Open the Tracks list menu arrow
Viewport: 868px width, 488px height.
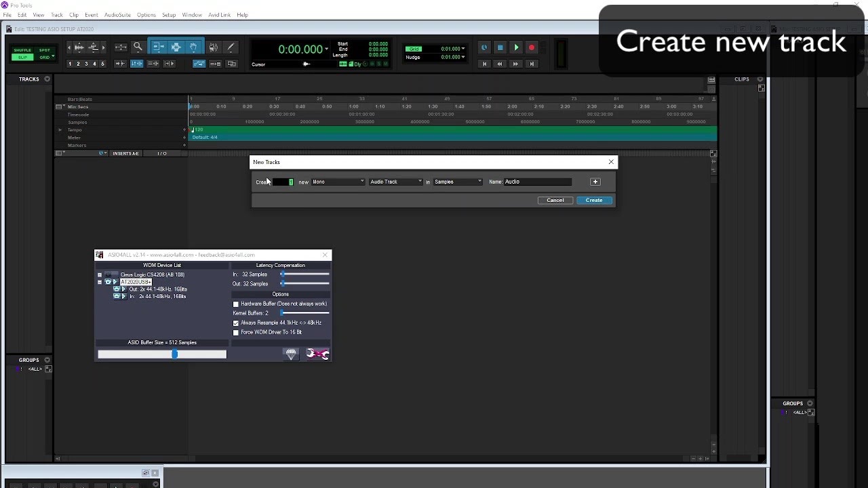click(x=47, y=79)
